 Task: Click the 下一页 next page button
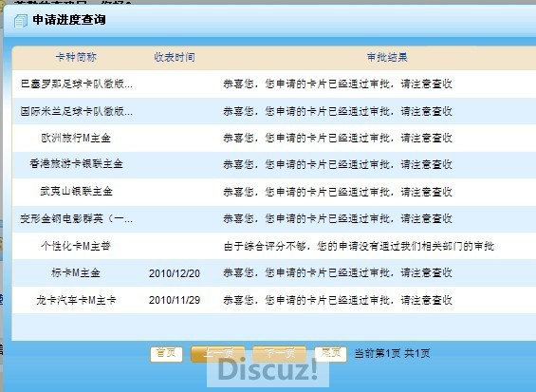click(x=279, y=354)
